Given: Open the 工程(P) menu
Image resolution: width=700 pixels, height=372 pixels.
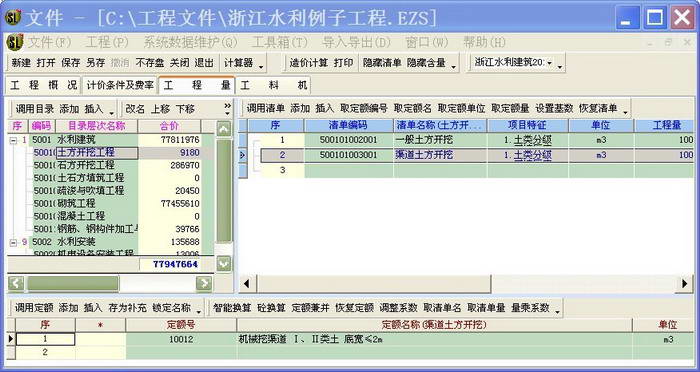Looking at the screenshot, I should 107,42.
